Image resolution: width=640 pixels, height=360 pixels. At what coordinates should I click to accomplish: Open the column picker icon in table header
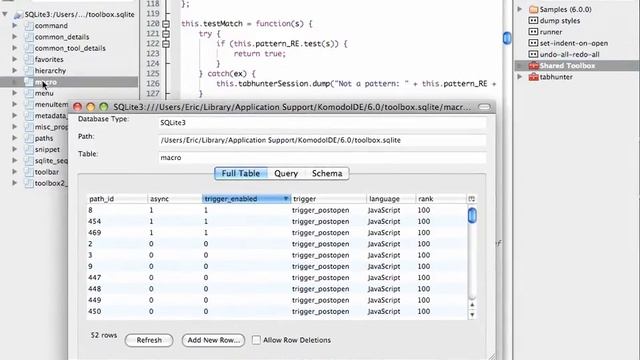click(x=471, y=199)
